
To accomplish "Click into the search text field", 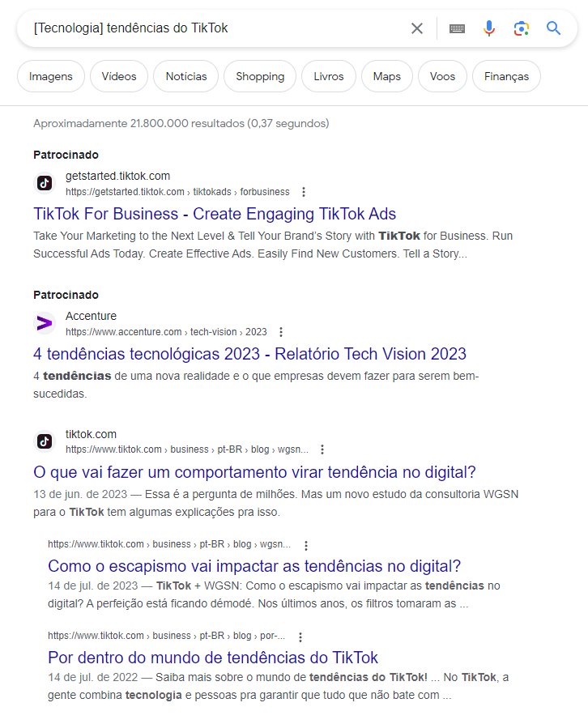I will [211, 28].
